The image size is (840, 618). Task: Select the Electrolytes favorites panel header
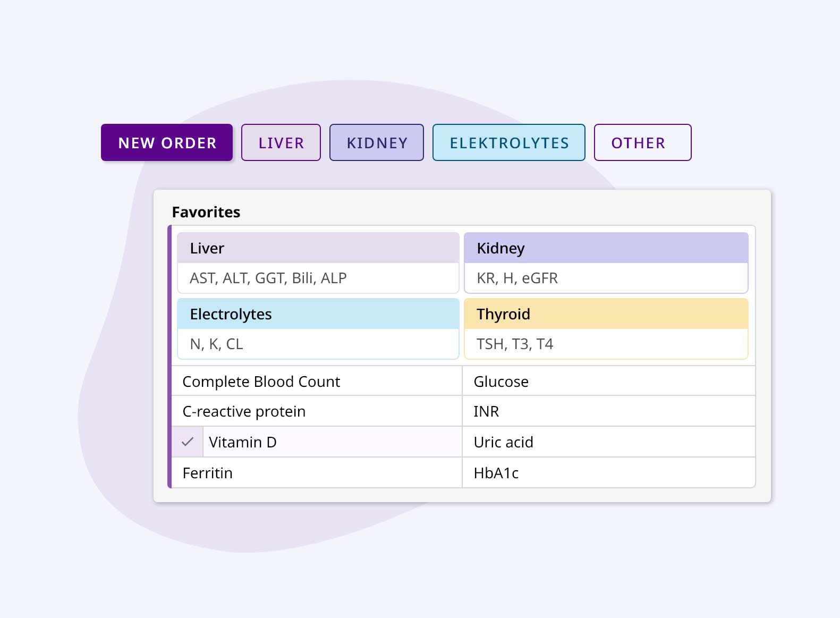(318, 314)
